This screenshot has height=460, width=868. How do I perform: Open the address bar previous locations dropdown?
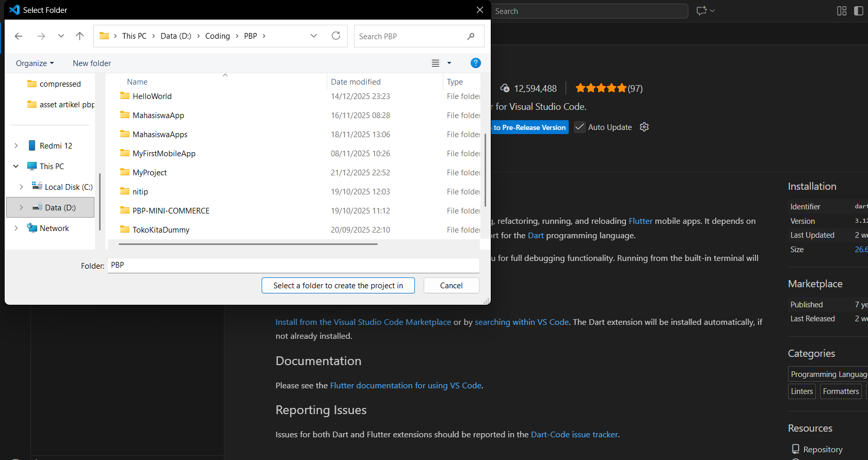tap(314, 36)
